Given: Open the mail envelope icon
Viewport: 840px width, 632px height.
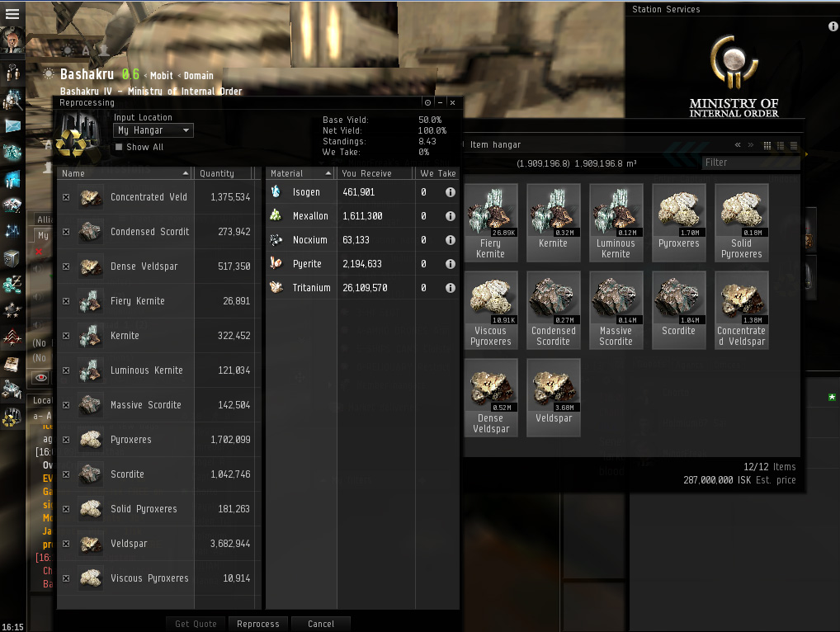Looking at the screenshot, I should (x=12, y=126).
